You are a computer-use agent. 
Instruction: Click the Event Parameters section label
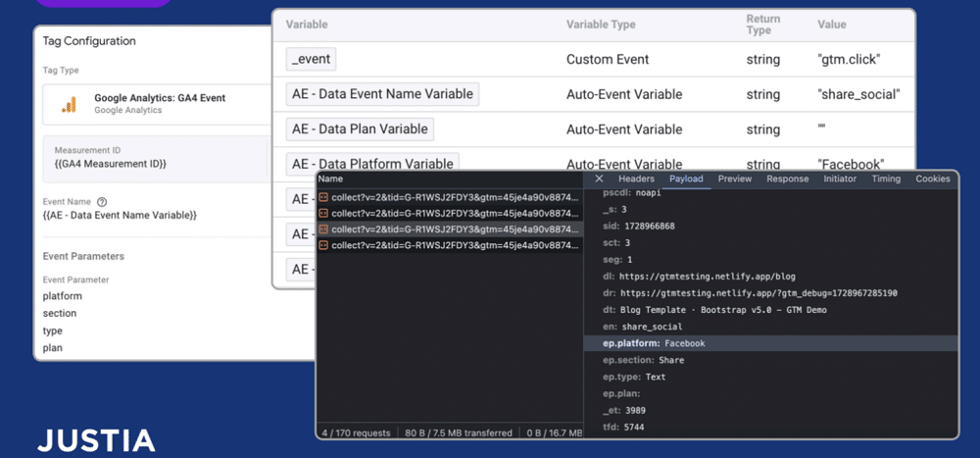tap(83, 256)
